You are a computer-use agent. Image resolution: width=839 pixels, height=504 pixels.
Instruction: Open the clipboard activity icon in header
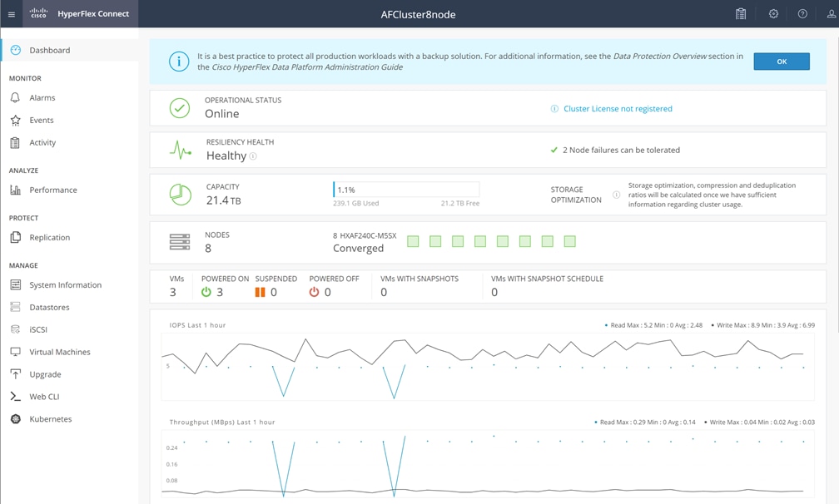(741, 14)
